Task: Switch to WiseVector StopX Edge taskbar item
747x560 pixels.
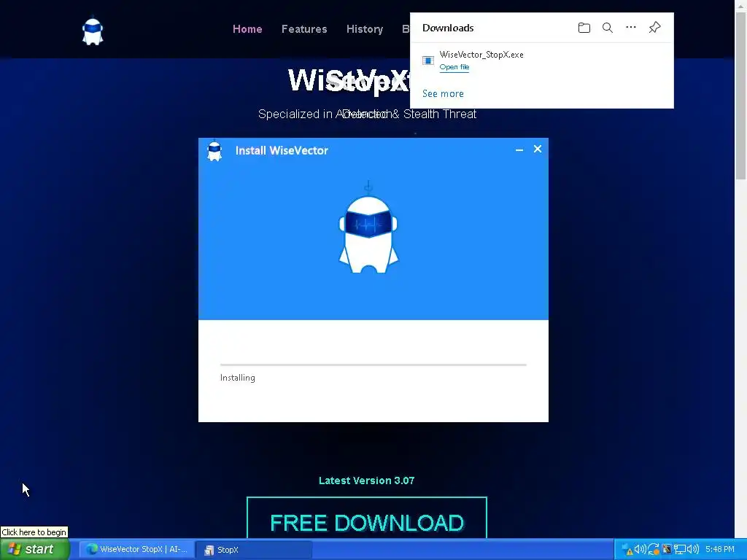Action: click(x=137, y=550)
